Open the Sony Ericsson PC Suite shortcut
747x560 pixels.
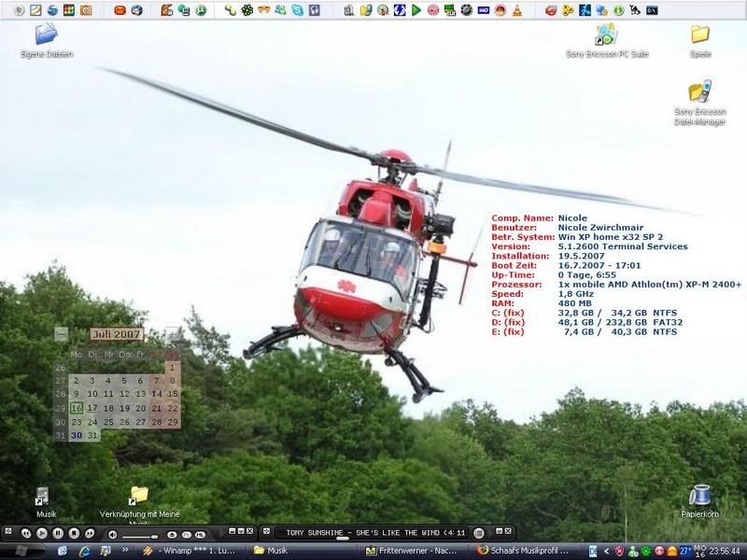point(607,35)
